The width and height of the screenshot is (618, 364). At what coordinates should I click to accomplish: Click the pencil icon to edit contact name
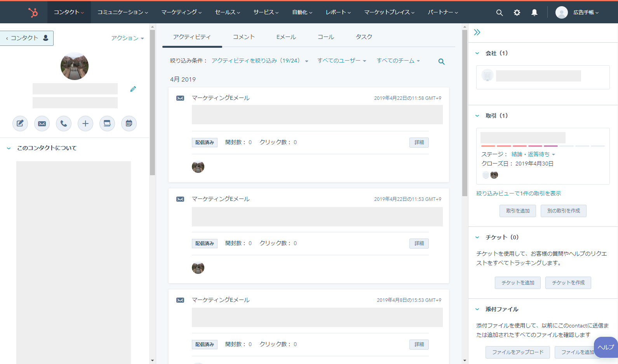(x=133, y=89)
